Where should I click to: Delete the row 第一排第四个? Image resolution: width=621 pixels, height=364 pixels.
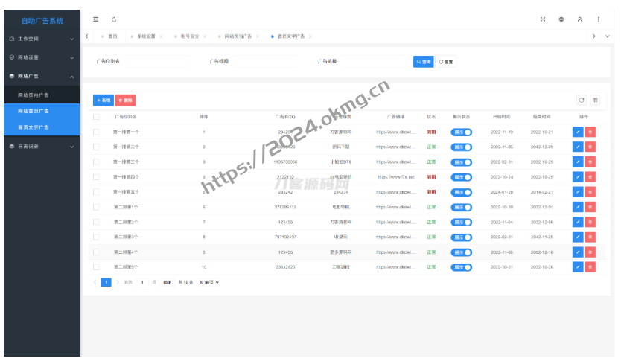point(590,177)
